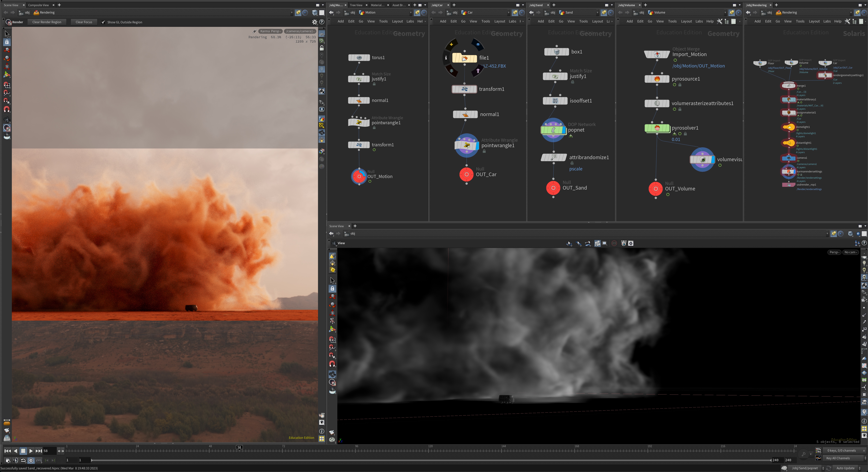The image size is (868, 472).
Task: Select the volumerasterizeattributes1 node
Action: coord(657,103)
